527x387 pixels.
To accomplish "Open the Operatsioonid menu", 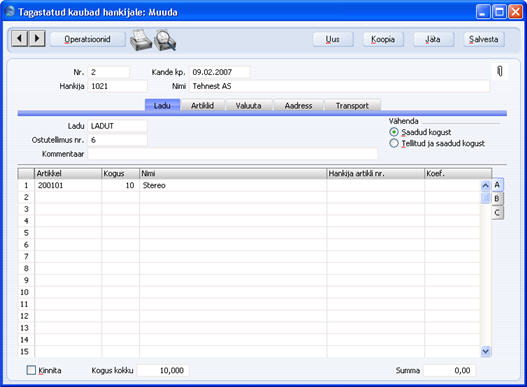I will point(87,39).
